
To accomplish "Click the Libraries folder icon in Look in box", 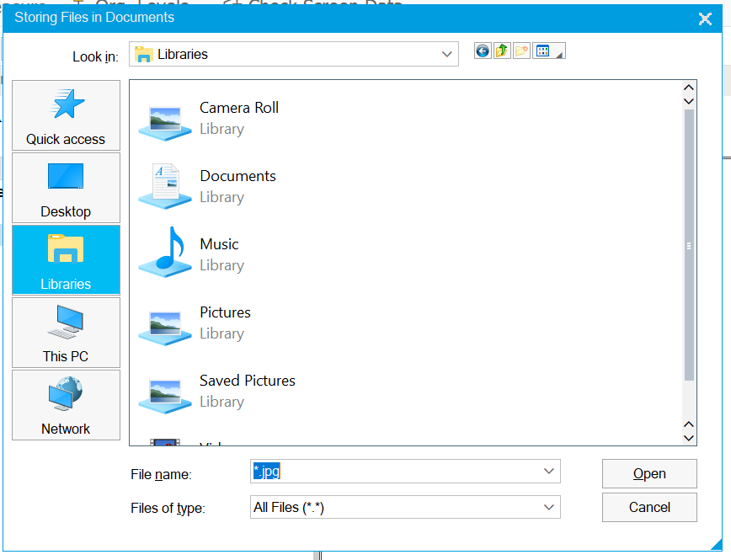I will pos(143,55).
